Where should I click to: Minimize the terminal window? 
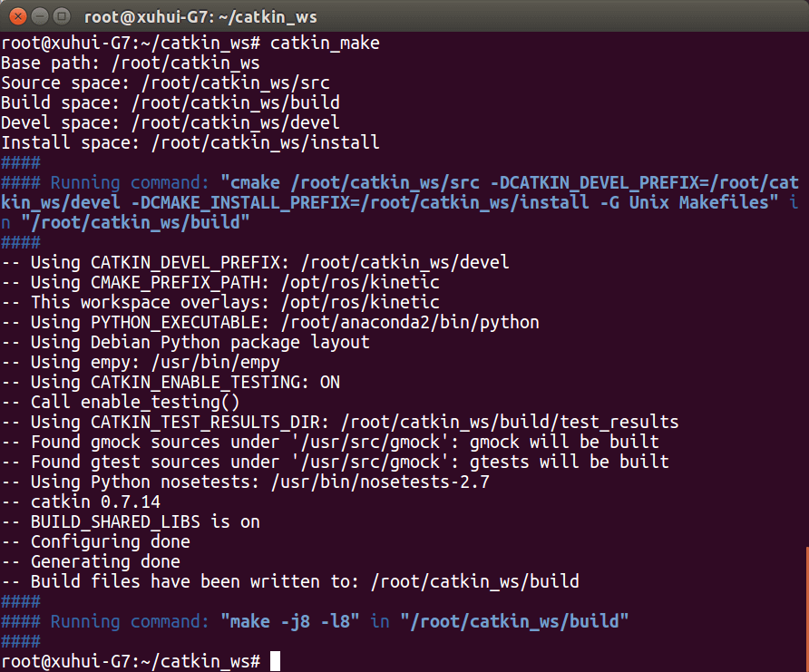pyautogui.click(x=39, y=15)
